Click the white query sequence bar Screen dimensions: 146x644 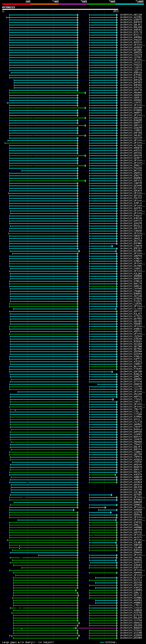point(60,10)
